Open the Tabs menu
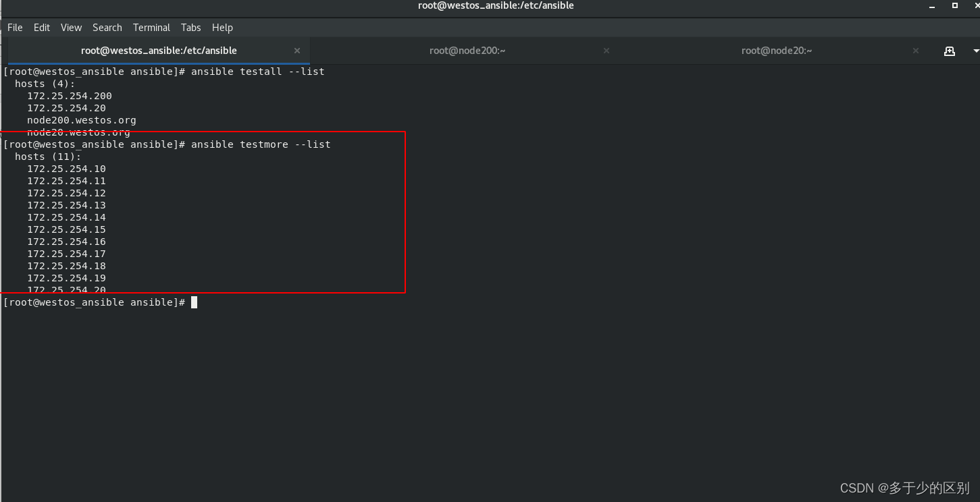Viewport: 980px width, 502px height. (191, 28)
